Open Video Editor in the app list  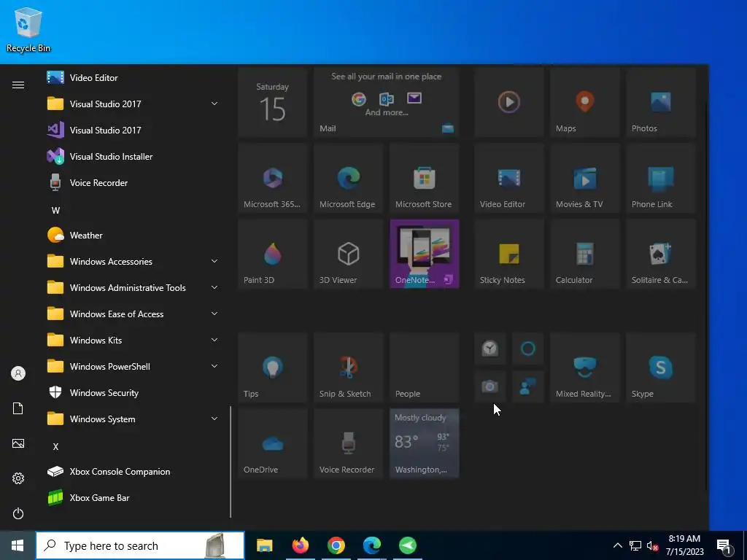(x=133, y=77)
